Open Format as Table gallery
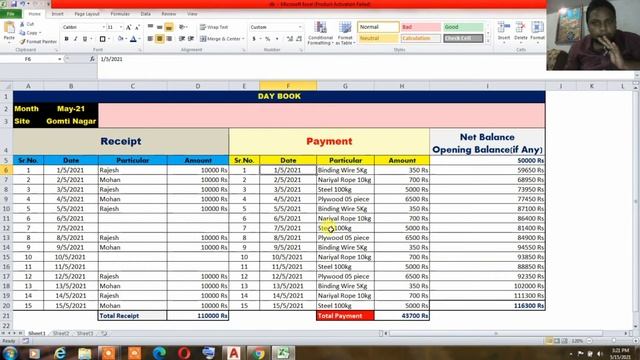640x360 pixels. pos(345,33)
